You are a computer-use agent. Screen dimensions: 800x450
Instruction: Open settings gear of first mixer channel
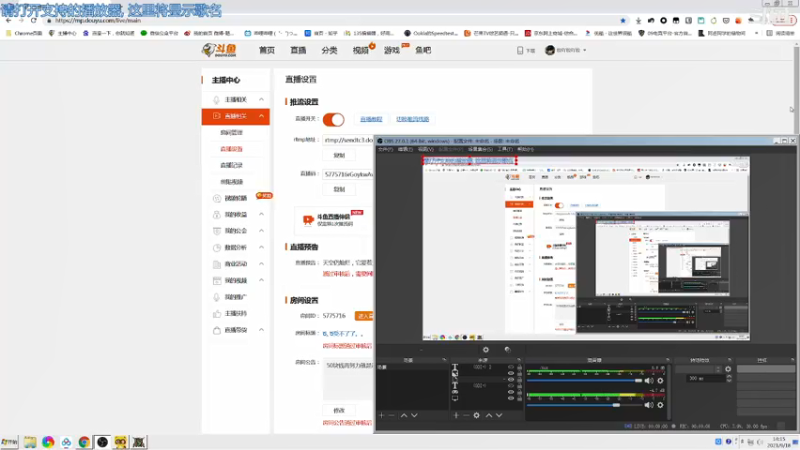(660, 381)
